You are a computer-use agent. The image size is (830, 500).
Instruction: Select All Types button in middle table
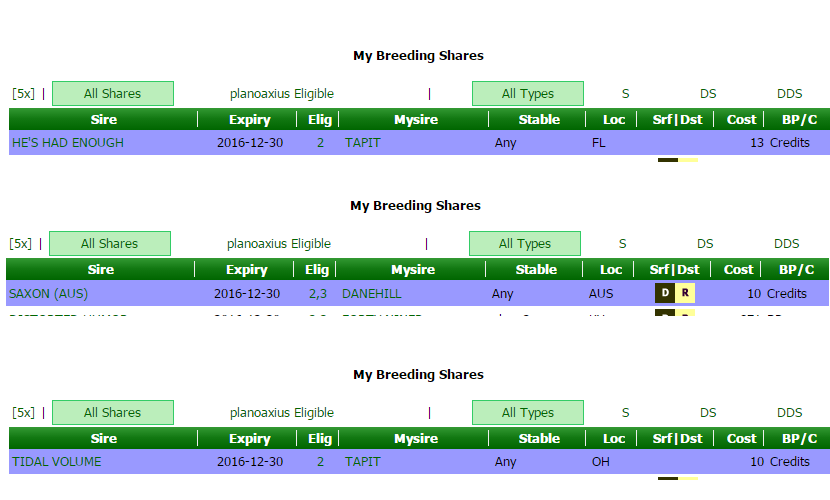pos(525,244)
